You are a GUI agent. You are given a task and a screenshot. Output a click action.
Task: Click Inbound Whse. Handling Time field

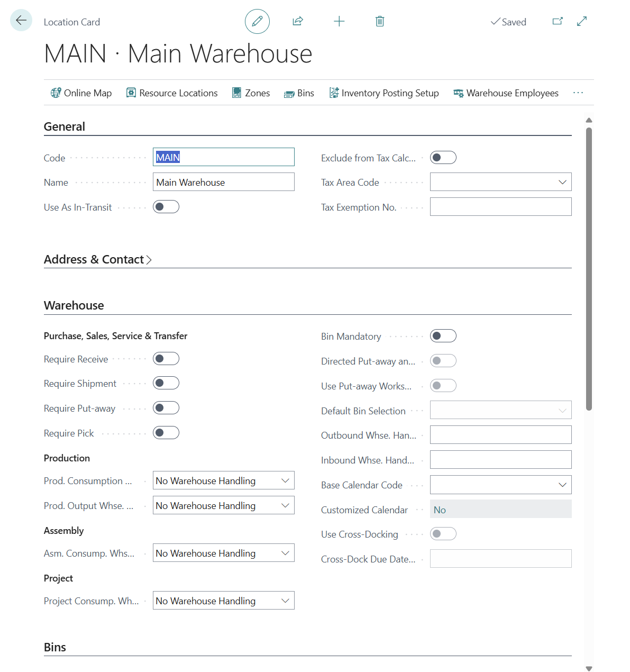501,460
